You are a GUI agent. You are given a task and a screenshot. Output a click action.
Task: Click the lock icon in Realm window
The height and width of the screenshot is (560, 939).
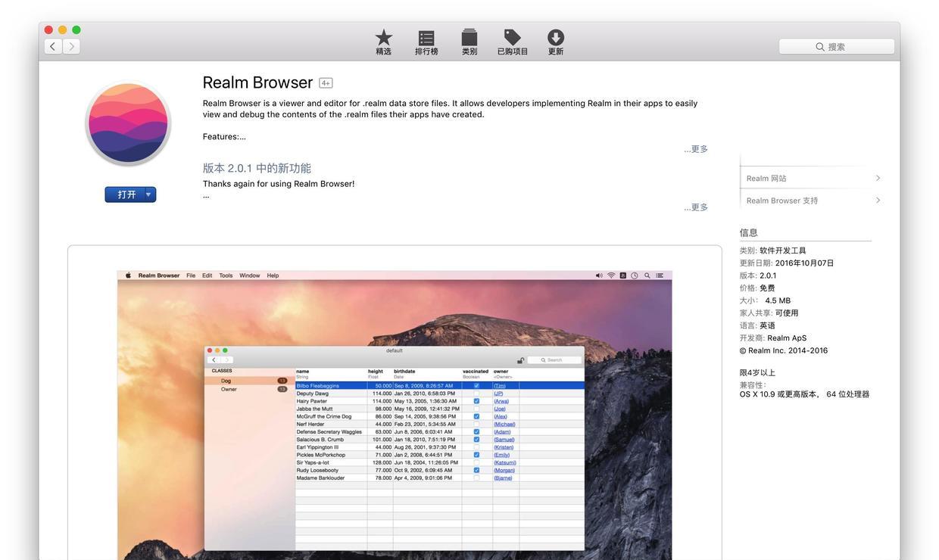[521, 360]
